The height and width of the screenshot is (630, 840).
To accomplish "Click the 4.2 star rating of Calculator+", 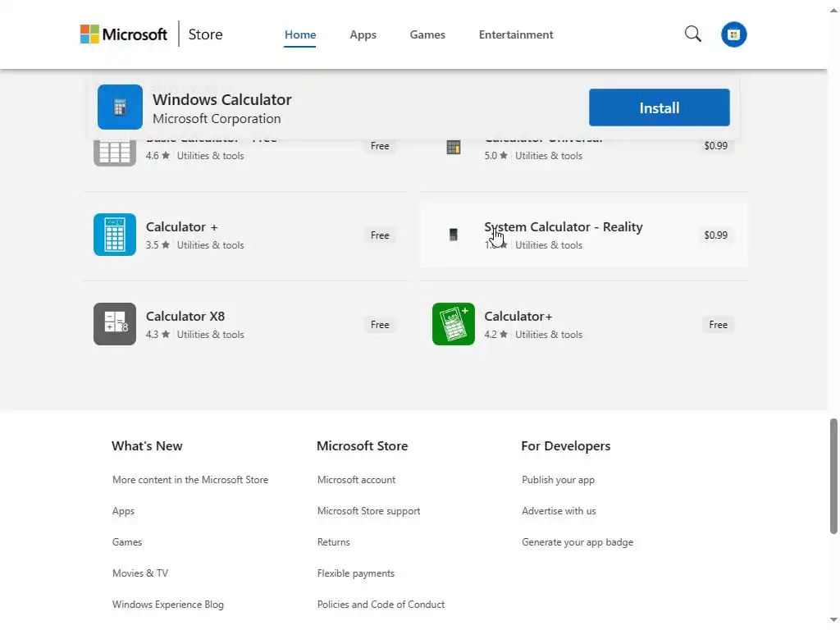I will 496,335.
